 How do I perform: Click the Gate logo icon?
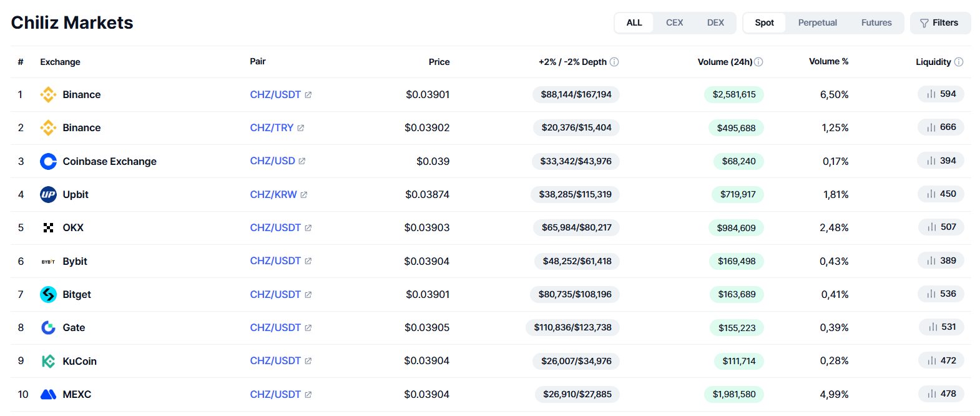pos(48,327)
